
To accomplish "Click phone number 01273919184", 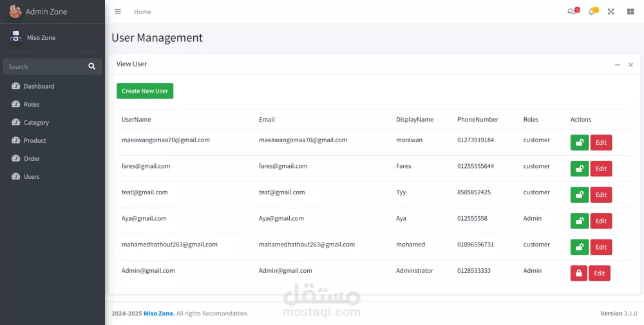I will [476, 140].
